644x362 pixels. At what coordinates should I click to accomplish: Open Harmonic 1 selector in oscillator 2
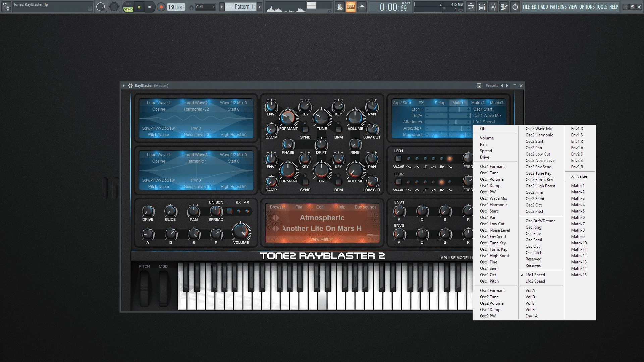pyautogui.click(x=196, y=161)
